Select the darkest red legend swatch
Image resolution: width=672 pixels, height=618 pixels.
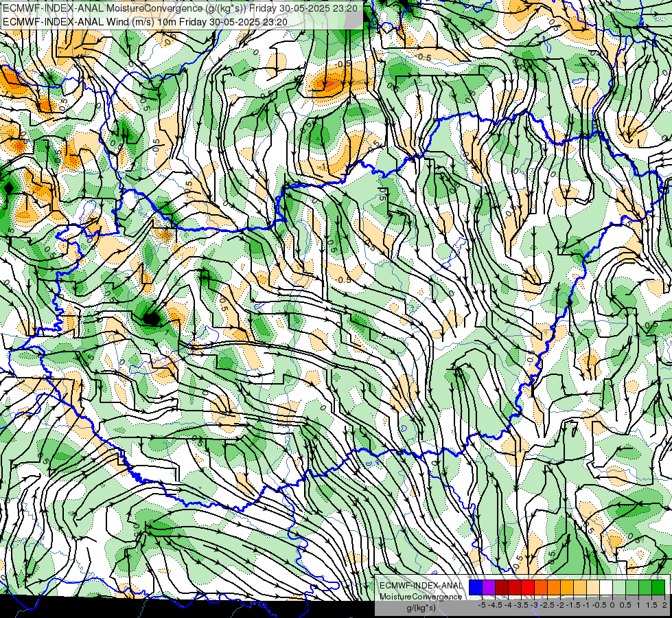click(502, 587)
